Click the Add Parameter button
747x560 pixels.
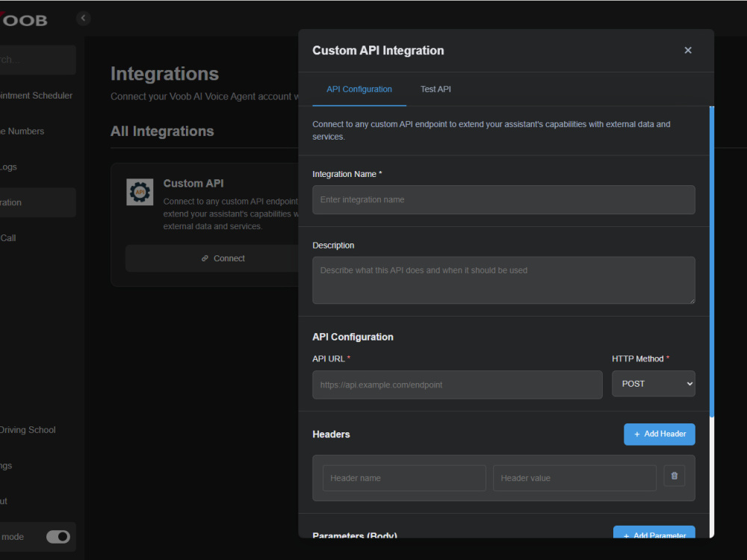pyautogui.click(x=654, y=532)
